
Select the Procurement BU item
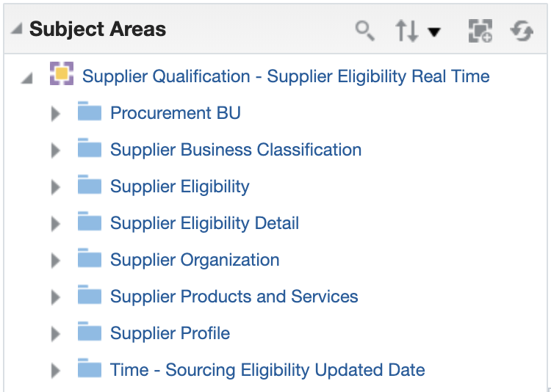pos(175,113)
